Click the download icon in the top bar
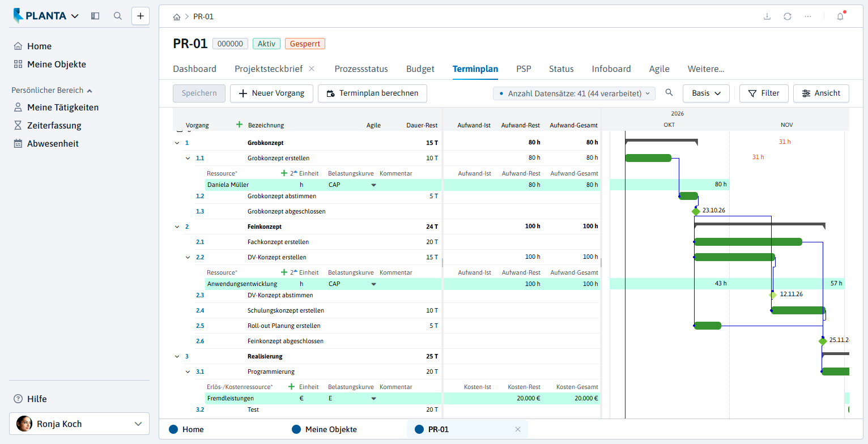This screenshot has height=444, width=868. 767,16
